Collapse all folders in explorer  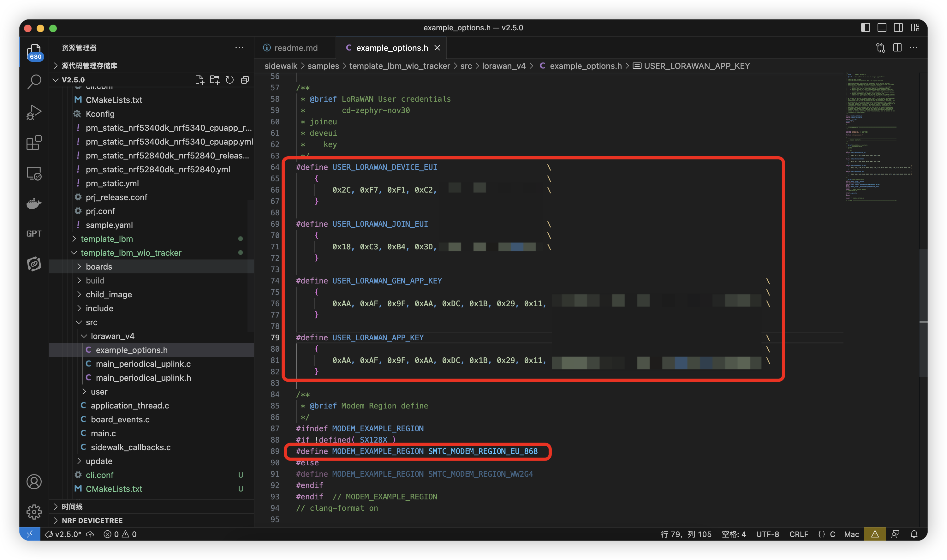click(x=245, y=80)
